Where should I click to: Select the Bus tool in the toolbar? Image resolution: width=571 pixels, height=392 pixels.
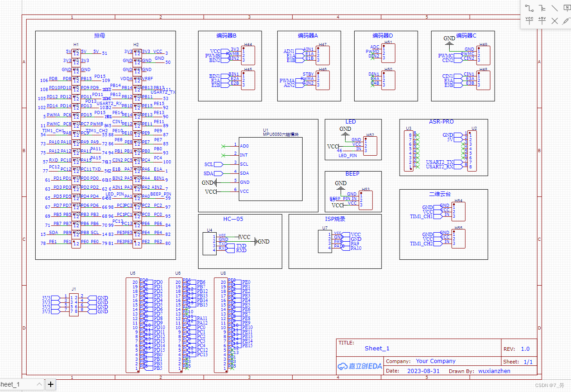pyautogui.click(x=542, y=8)
